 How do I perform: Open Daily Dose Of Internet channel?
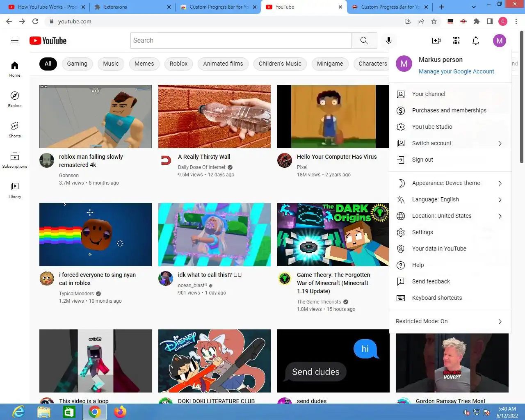(x=202, y=167)
